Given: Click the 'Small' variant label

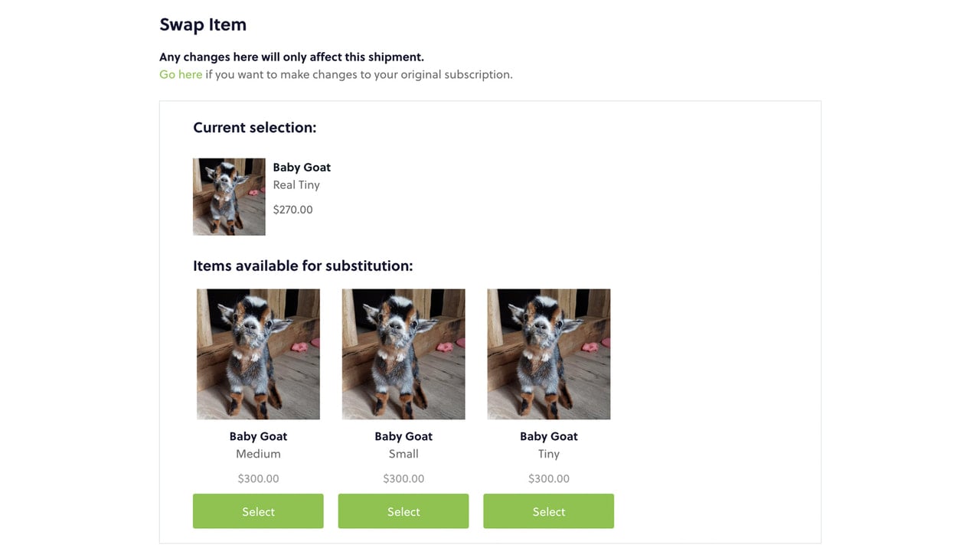Looking at the screenshot, I should tap(403, 454).
